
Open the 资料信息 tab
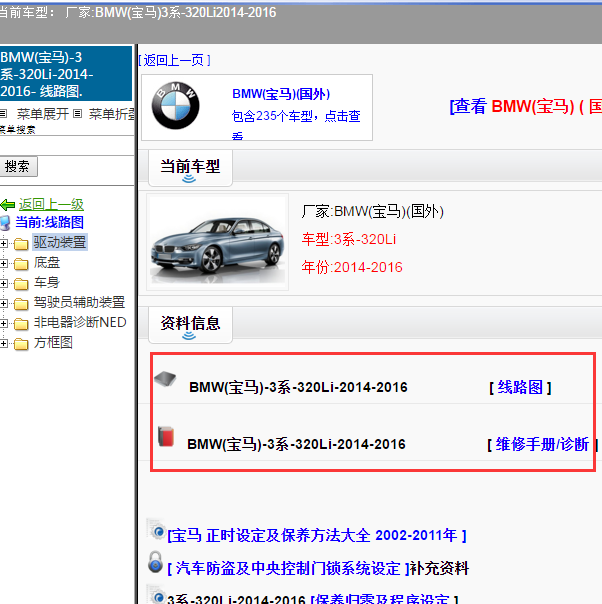coord(190,325)
